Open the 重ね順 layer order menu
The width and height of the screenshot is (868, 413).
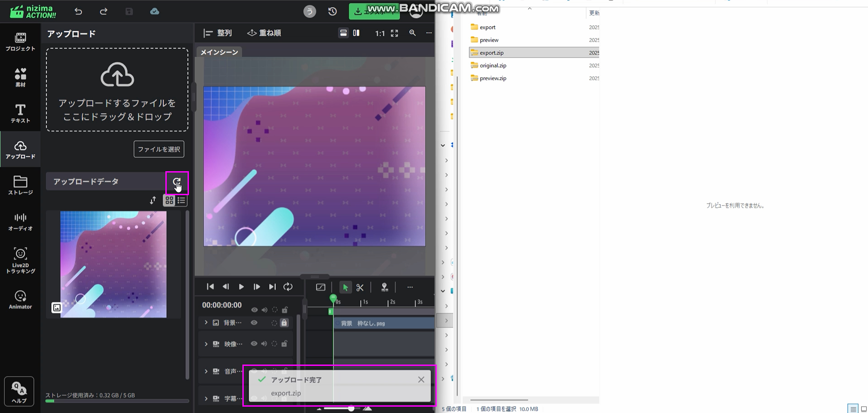pos(264,33)
